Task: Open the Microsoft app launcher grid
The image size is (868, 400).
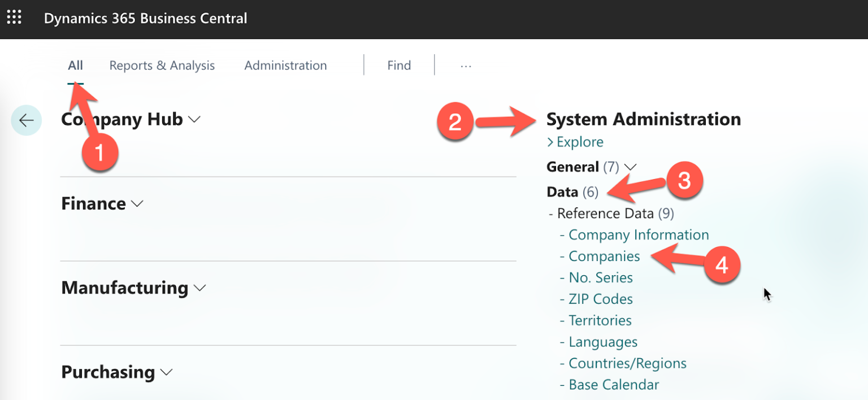Action: click(14, 16)
